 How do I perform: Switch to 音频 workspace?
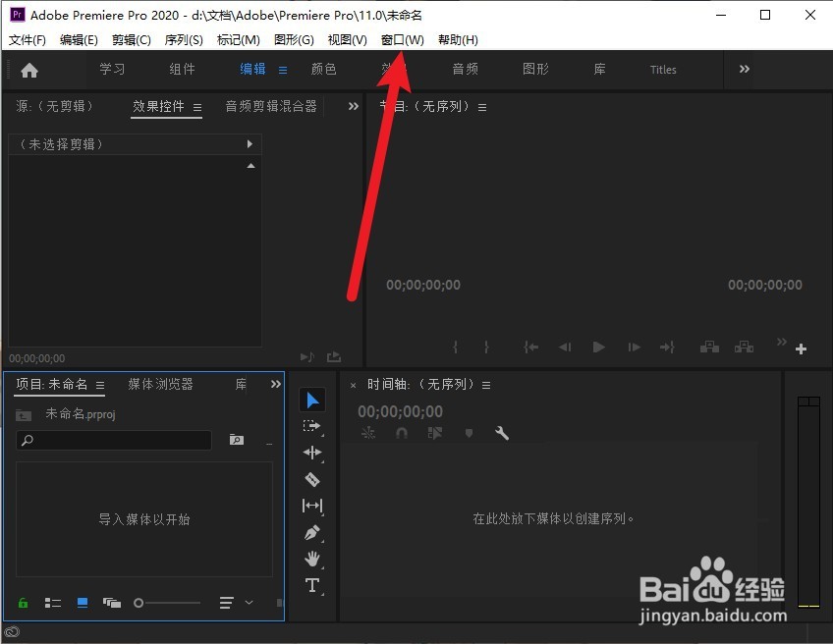pyautogui.click(x=466, y=69)
